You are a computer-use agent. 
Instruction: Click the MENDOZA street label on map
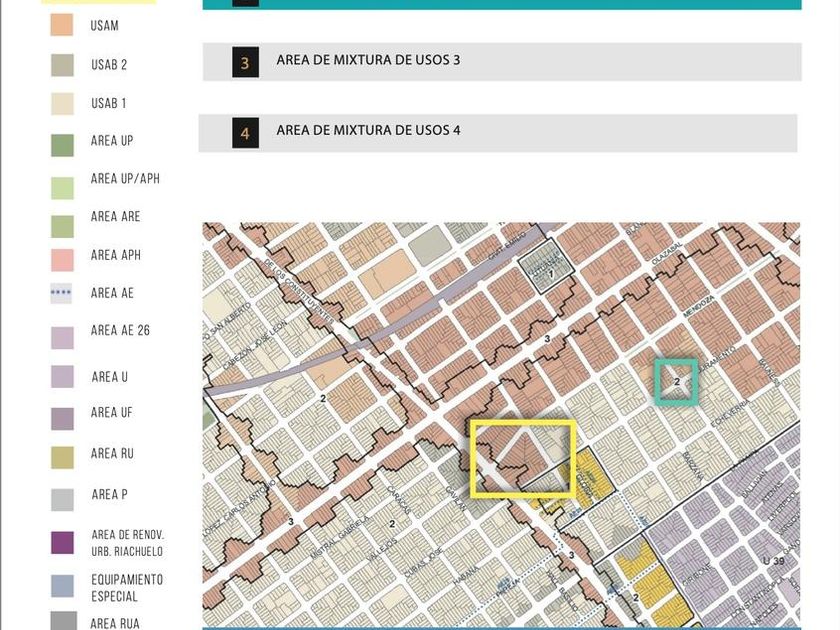(699, 306)
